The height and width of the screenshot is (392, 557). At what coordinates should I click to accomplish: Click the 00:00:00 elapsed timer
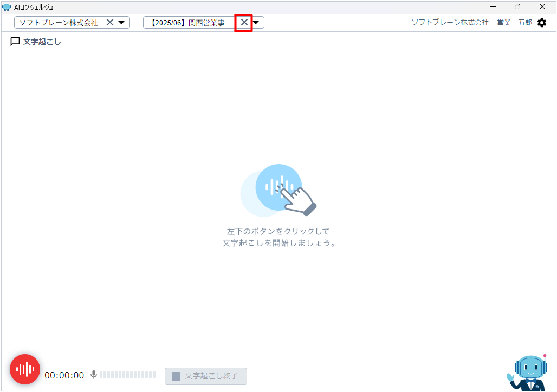click(64, 375)
